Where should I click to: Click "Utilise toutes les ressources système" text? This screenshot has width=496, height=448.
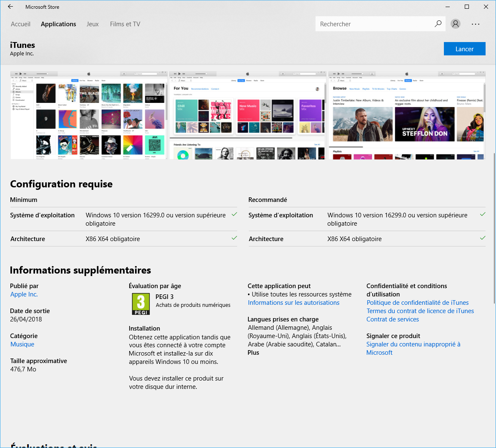pos(301,294)
